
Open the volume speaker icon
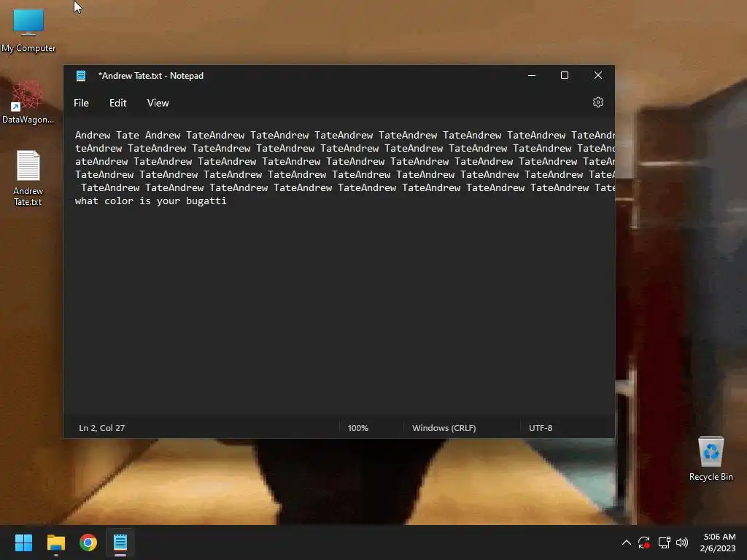pyautogui.click(x=682, y=542)
